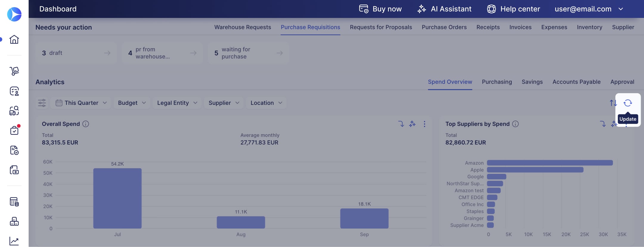Switch to the Savings analytics tab
The width and height of the screenshot is (644, 247).
tap(532, 82)
